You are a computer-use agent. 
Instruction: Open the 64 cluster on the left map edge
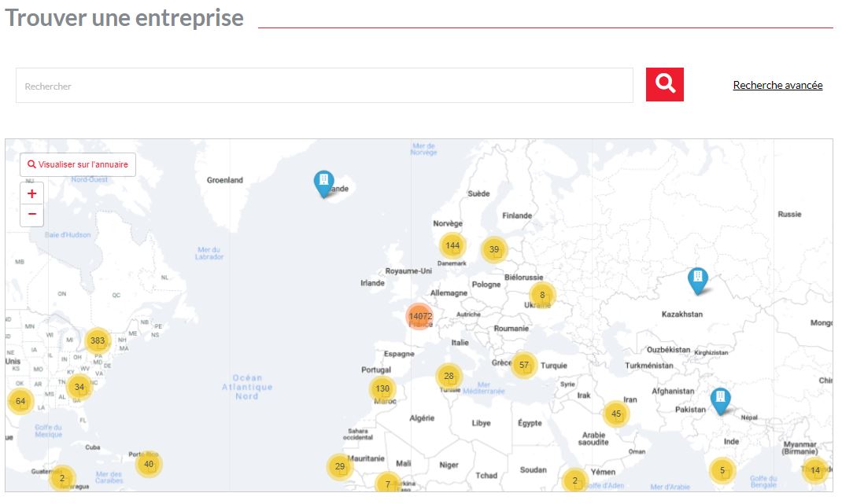click(20, 401)
